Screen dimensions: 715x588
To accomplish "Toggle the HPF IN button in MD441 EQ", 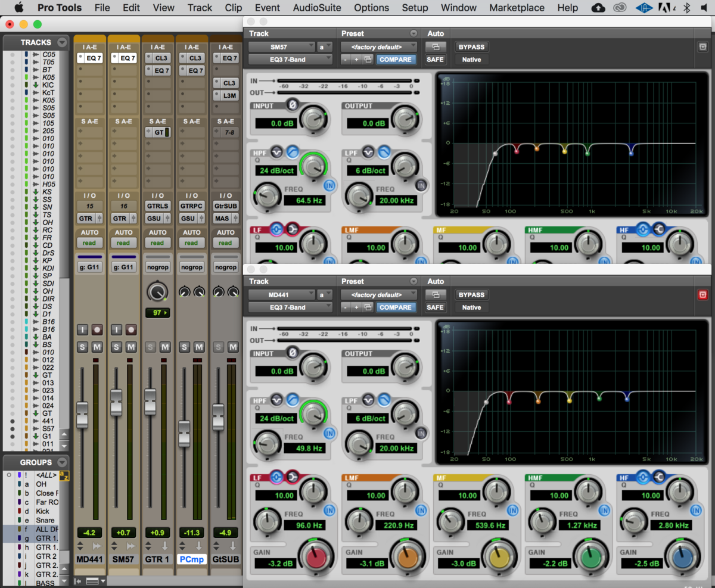I will point(329,434).
